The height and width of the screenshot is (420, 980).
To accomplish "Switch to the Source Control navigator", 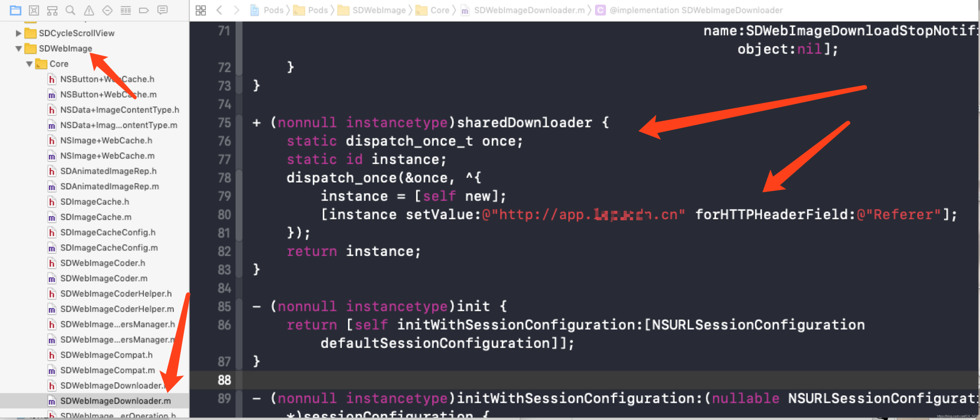I will click(x=34, y=10).
